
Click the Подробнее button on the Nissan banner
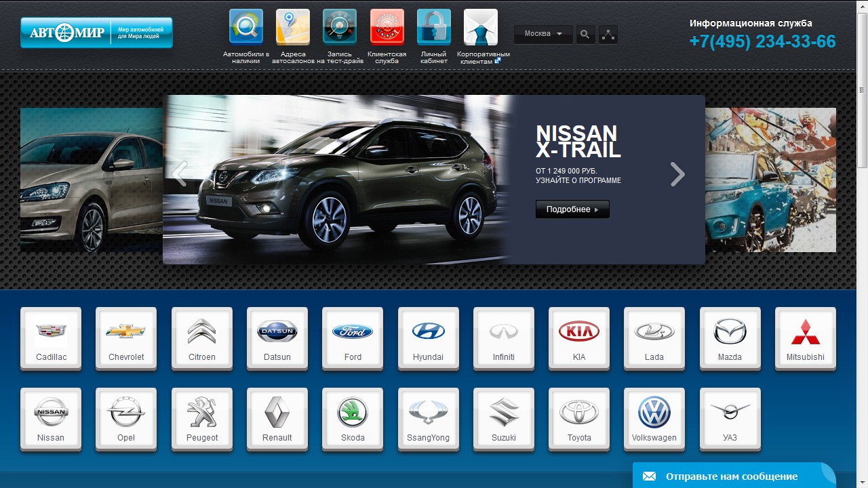click(x=572, y=209)
